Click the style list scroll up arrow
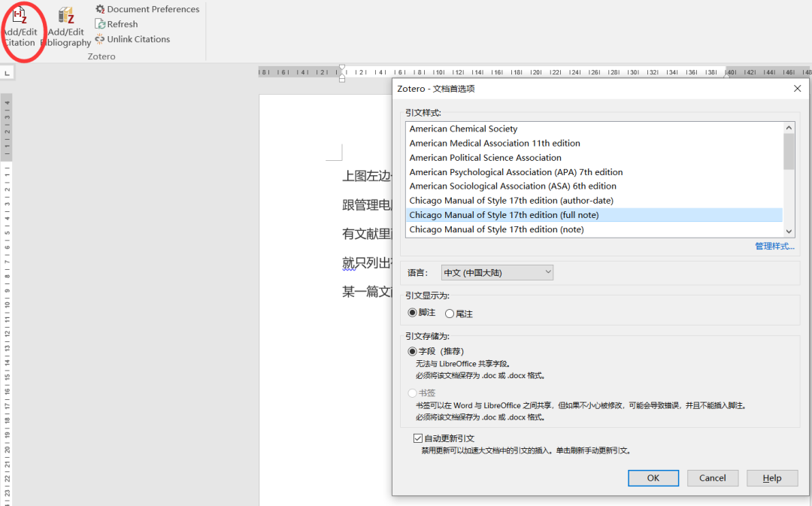The image size is (812, 506). pyautogui.click(x=789, y=128)
